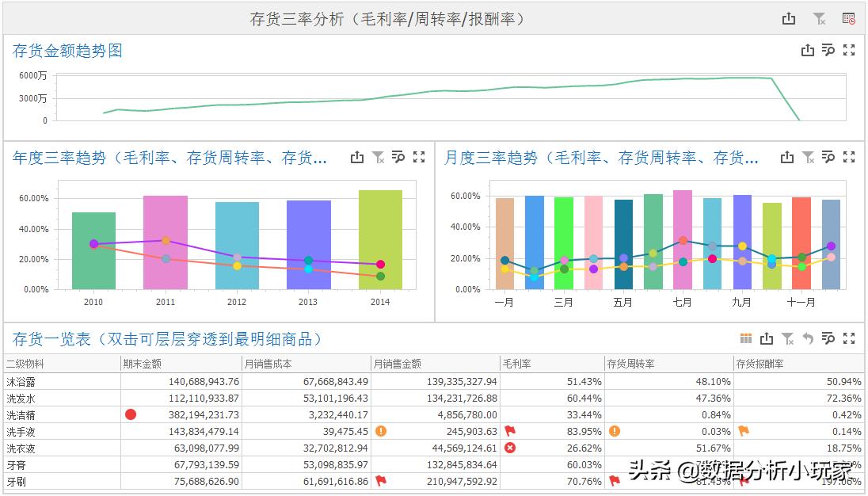Expand 年度三率趋势 chart to fullscreen
This screenshot has height=496, width=868.
(x=419, y=157)
